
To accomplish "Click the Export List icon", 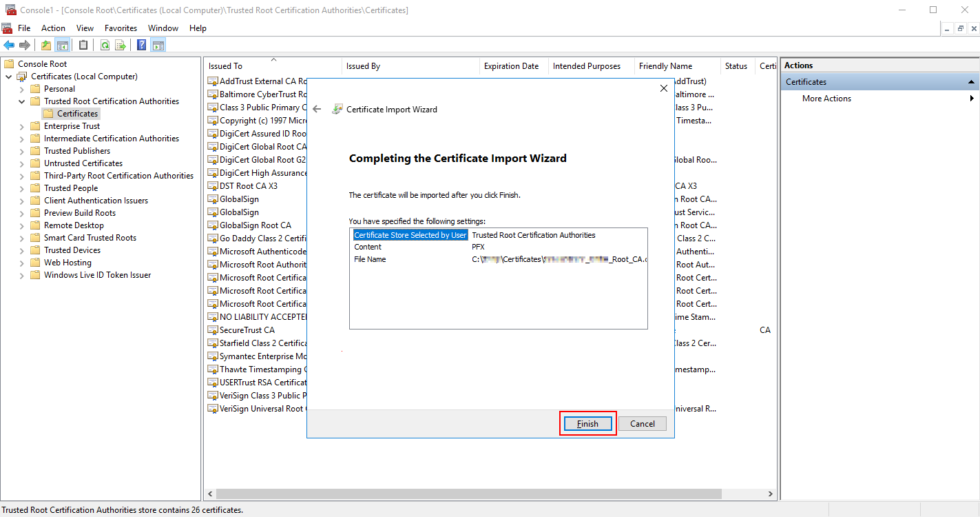I will (121, 44).
